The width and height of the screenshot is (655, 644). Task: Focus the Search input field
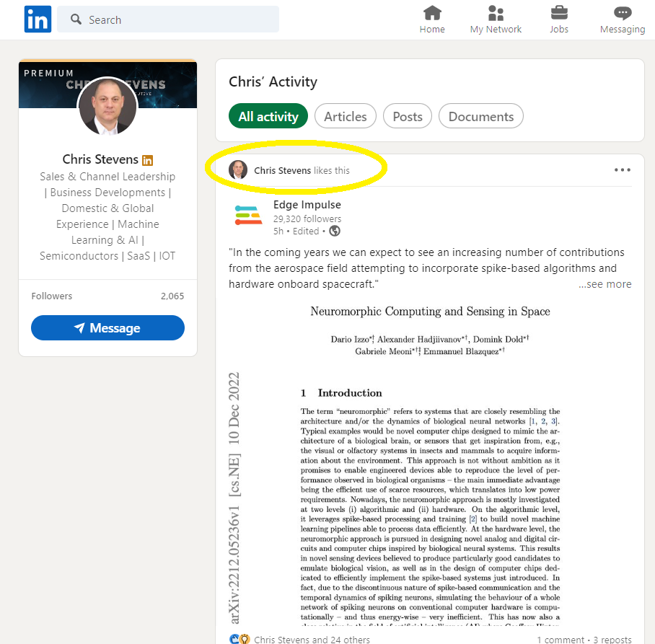[168, 19]
